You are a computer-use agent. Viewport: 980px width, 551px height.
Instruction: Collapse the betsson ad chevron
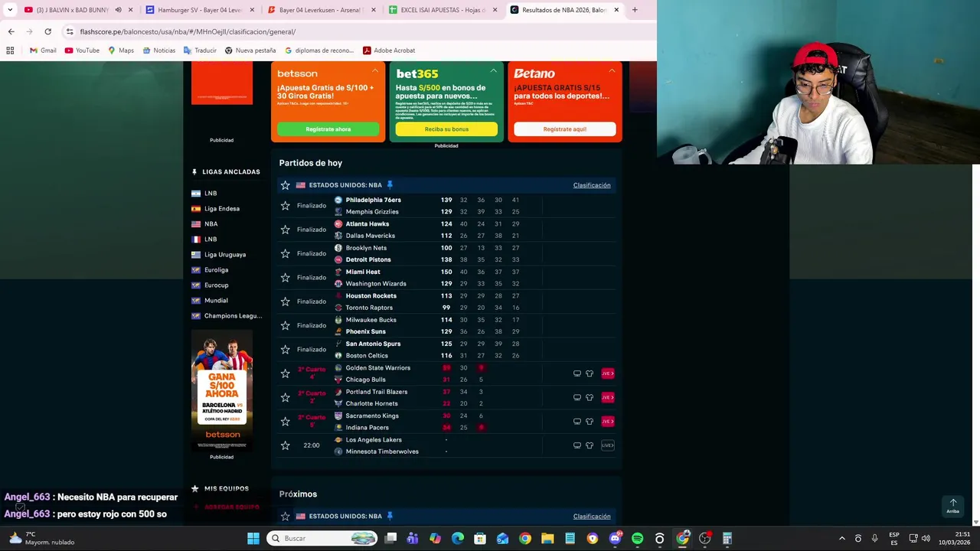point(375,70)
